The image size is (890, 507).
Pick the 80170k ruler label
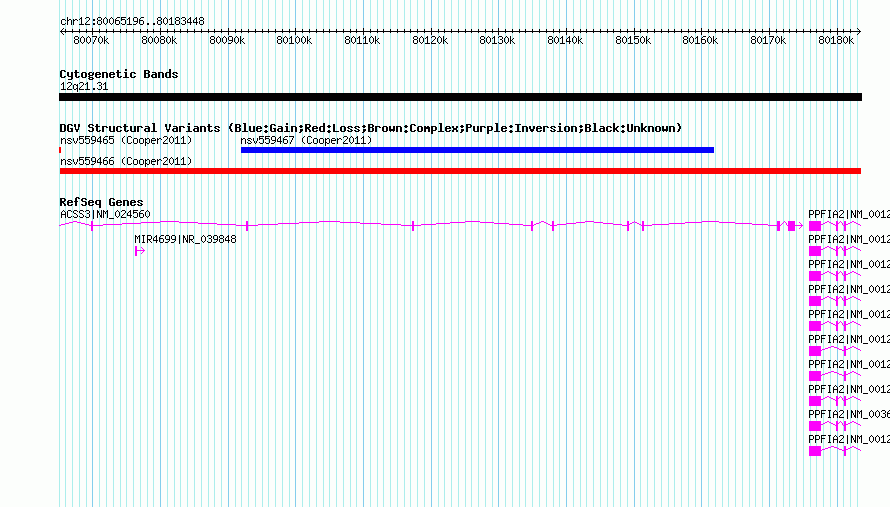769,40
